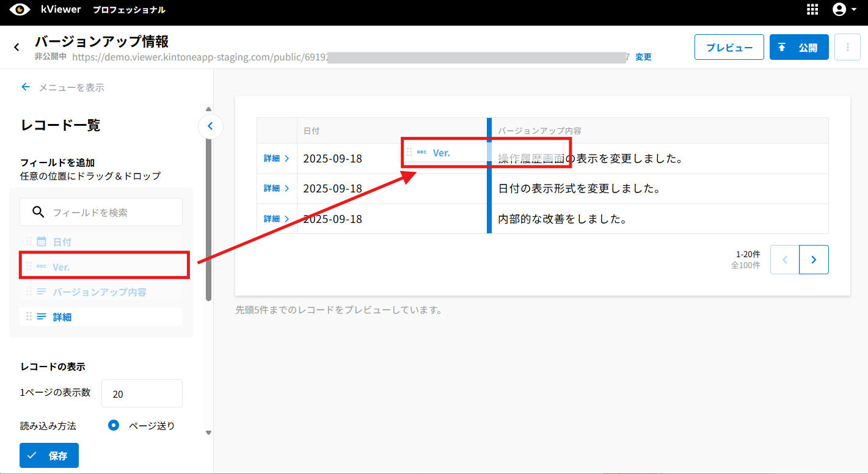The image size is (868, 474).
Task: Click the プレビュー button
Action: (x=729, y=47)
